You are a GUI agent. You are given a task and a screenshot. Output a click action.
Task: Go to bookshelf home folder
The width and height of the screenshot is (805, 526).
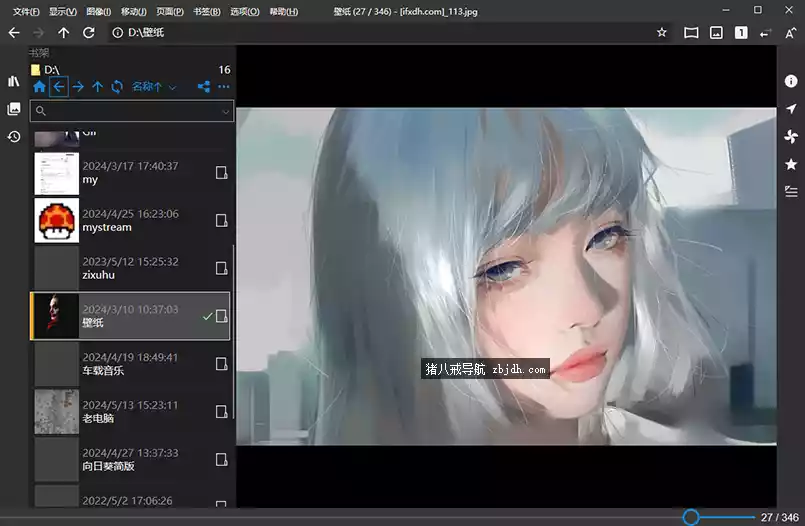coord(40,87)
